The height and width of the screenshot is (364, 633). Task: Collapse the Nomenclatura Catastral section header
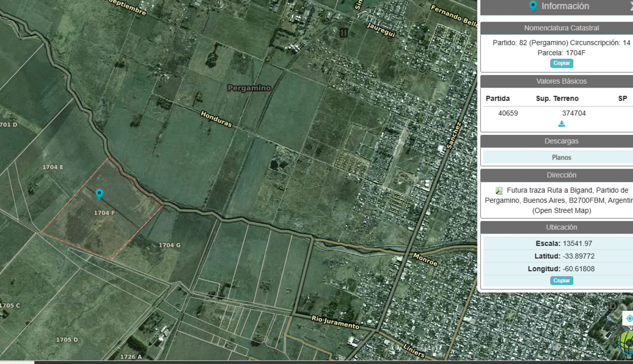(561, 28)
